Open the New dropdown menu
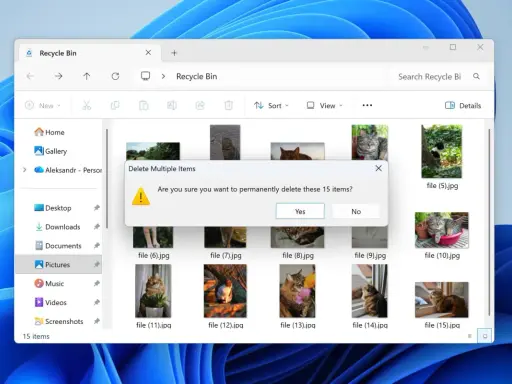Viewport: 512px width, 384px height. pos(43,106)
